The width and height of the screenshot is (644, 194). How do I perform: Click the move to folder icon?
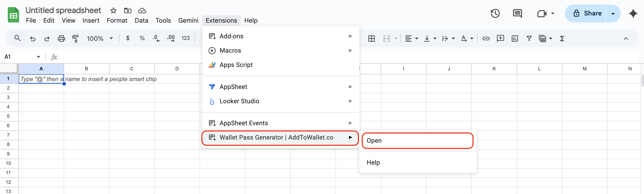click(128, 11)
